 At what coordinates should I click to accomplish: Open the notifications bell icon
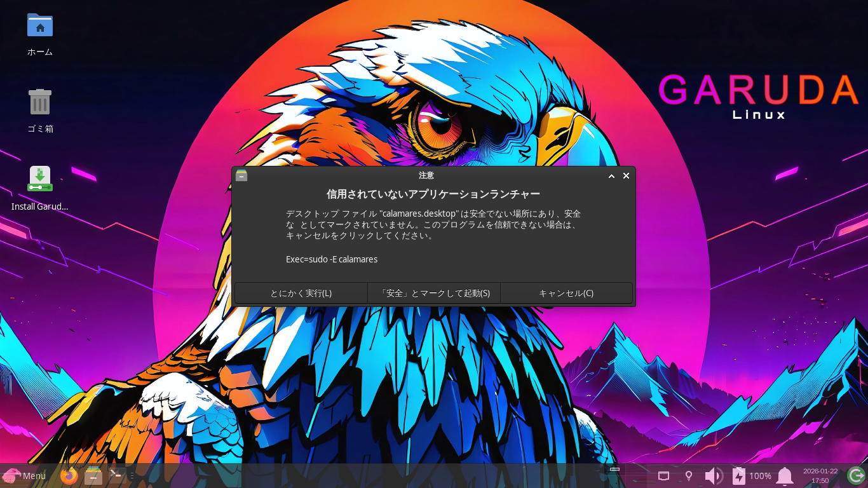coord(785,475)
